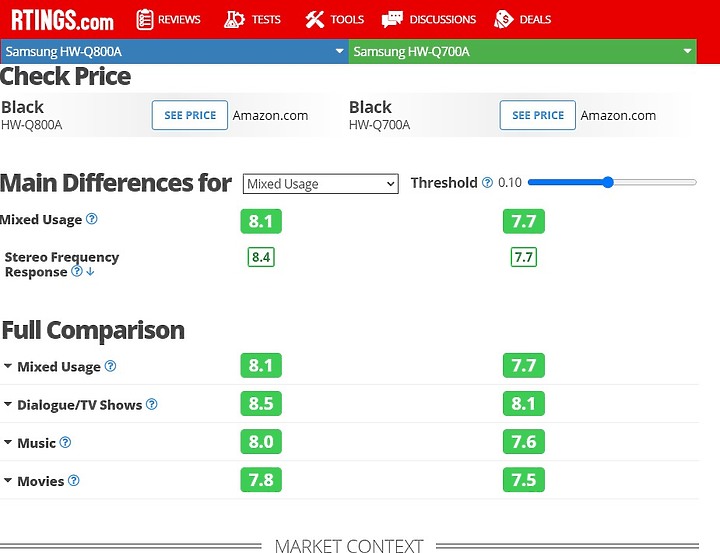Open the Mixed Usage select box
The height and width of the screenshot is (553, 720).
pos(321,184)
